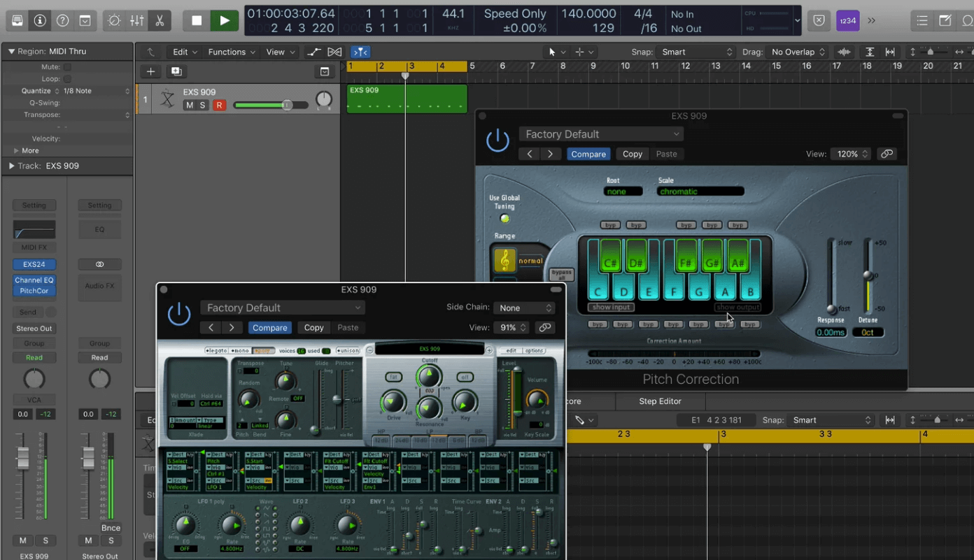The image size is (974, 560).
Task: Open the crosshair command-click tool menu
Action: tap(583, 52)
